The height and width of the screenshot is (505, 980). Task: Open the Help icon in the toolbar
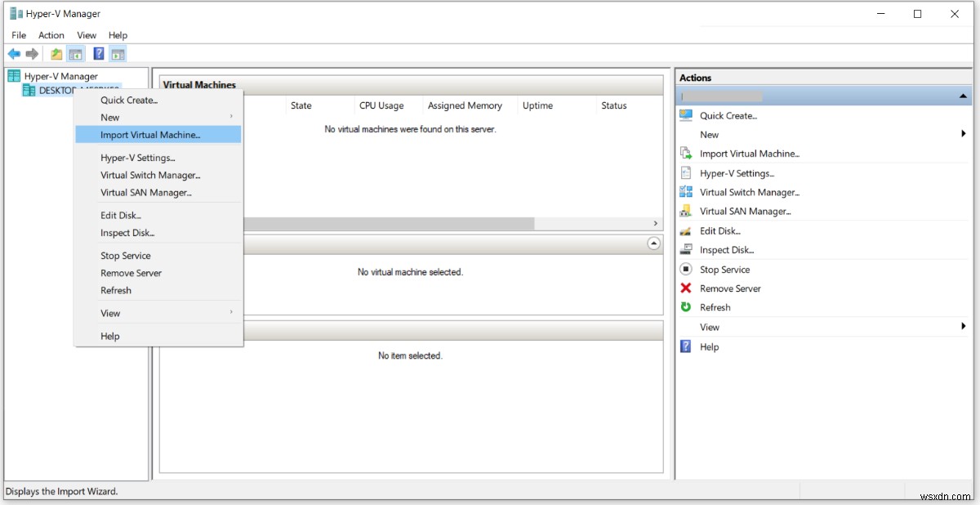click(98, 53)
